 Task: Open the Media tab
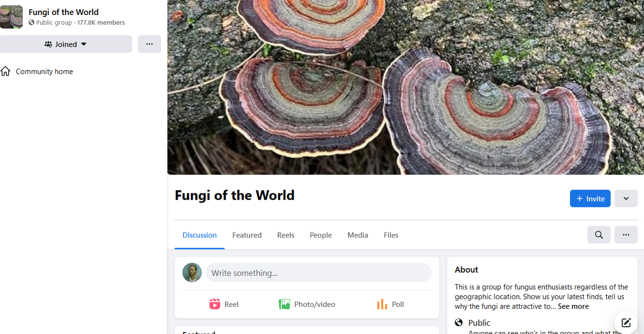point(358,235)
